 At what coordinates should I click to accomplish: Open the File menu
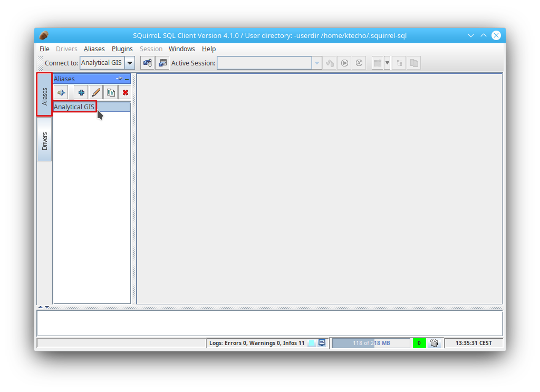click(44, 49)
